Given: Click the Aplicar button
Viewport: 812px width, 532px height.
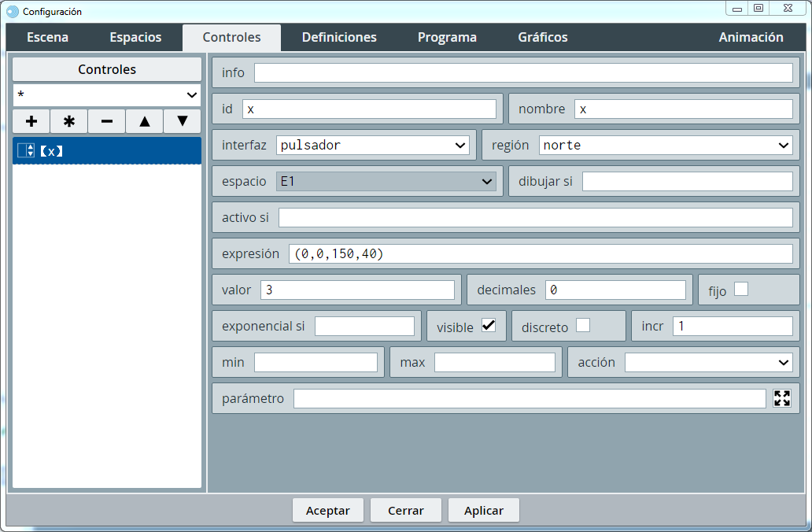Looking at the screenshot, I should [483, 510].
